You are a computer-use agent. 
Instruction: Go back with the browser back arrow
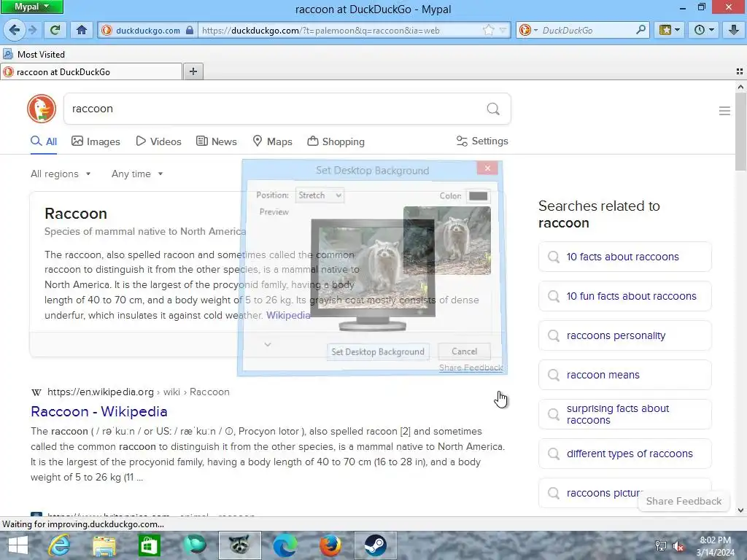click(15, 30)
